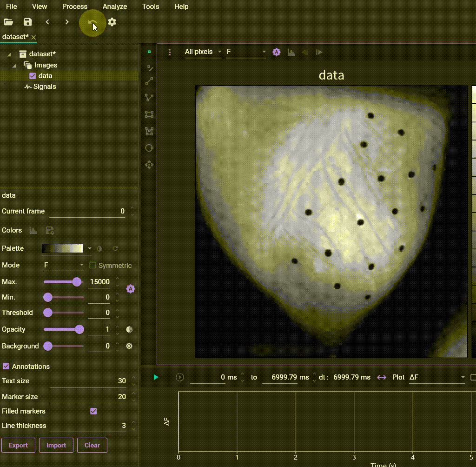Select the line drawing tool
The width and height of the screenshot is (476, 467).
[149, 81]
